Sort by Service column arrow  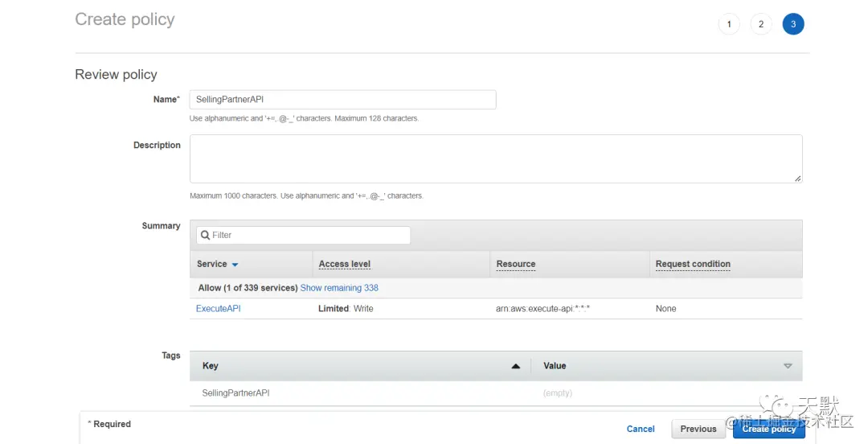point(235,265)
